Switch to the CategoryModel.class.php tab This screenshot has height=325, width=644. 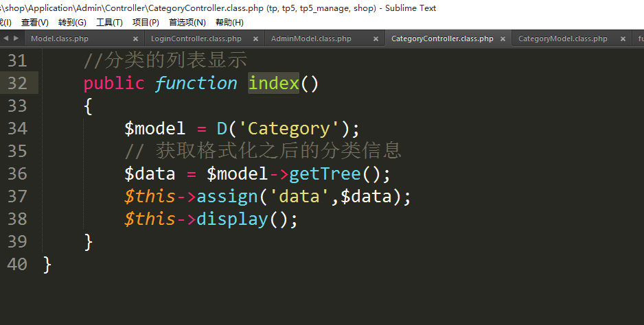[x=562, y=39]
